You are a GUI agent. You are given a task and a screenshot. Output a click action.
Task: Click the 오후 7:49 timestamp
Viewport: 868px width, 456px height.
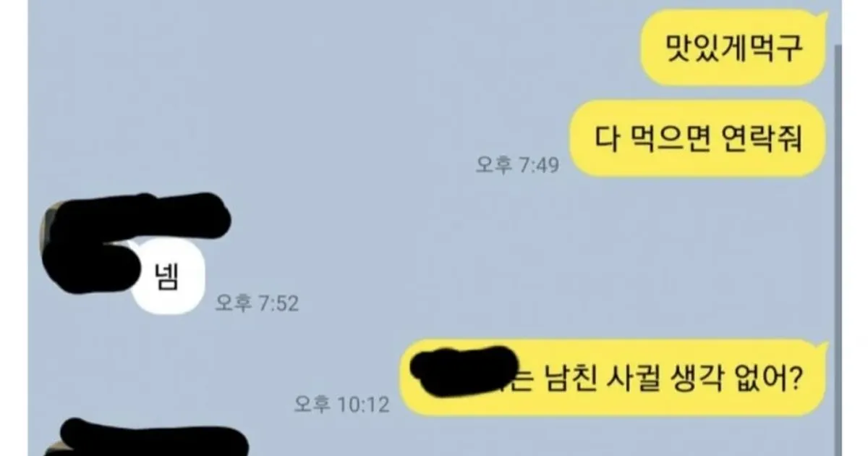coord(517,165)
